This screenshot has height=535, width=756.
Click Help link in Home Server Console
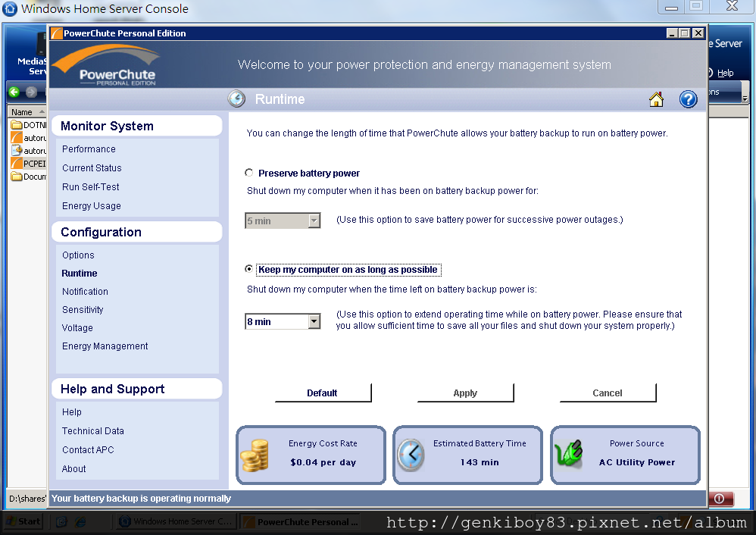[725, 73]
